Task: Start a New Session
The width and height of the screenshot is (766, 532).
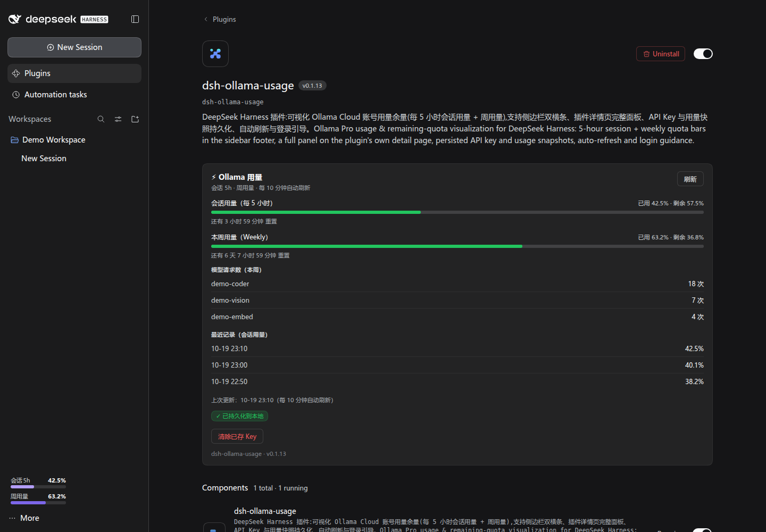Action: click(x=74, y=47)
